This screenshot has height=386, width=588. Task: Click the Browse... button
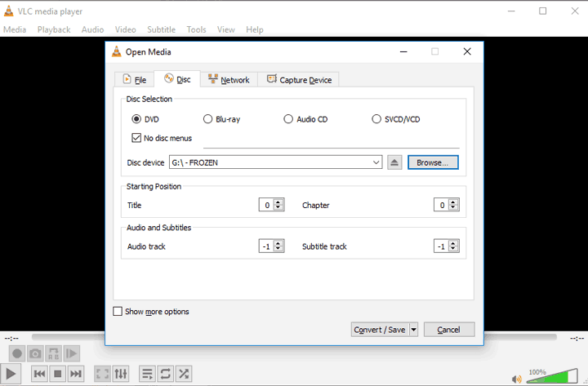pos(433,162)
